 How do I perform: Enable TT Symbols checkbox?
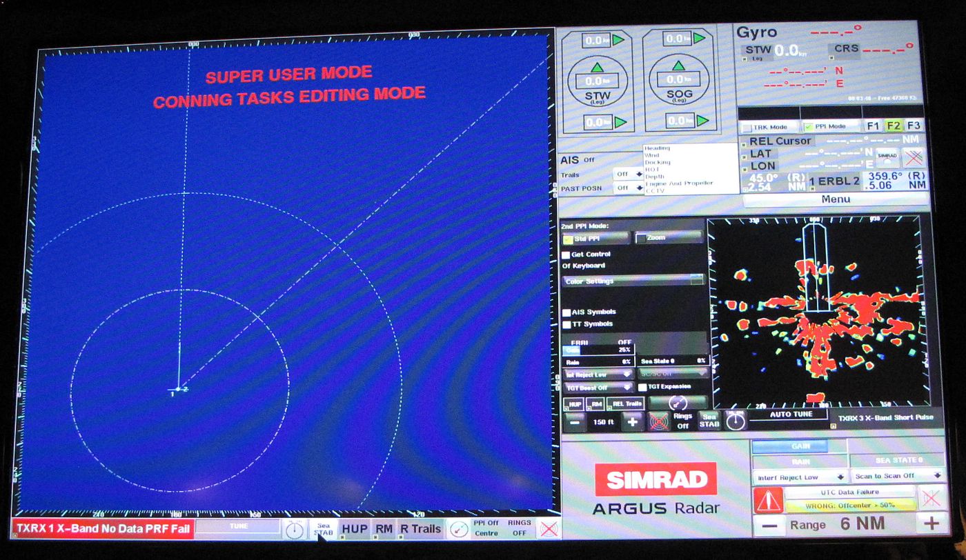tap(566, 324)
